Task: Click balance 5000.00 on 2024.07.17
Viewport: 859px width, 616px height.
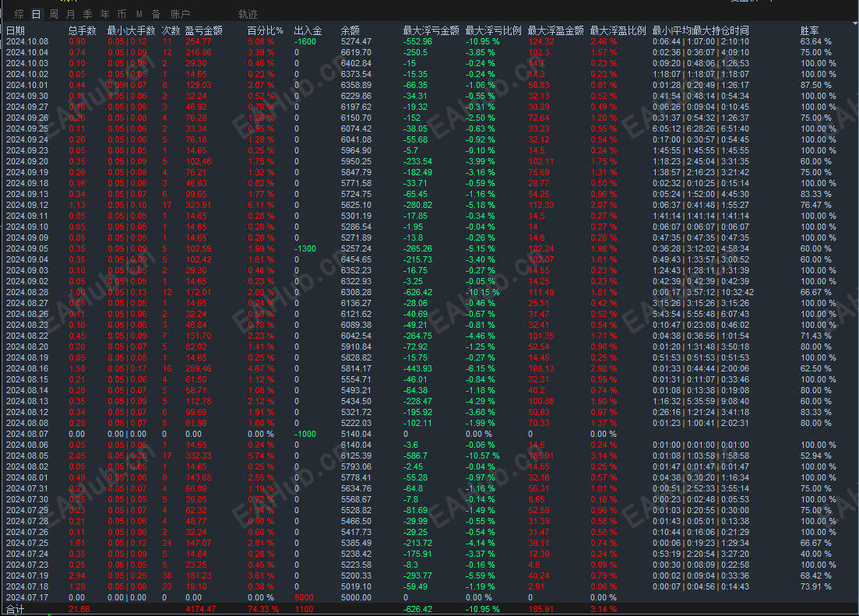Action: point(356,598)
